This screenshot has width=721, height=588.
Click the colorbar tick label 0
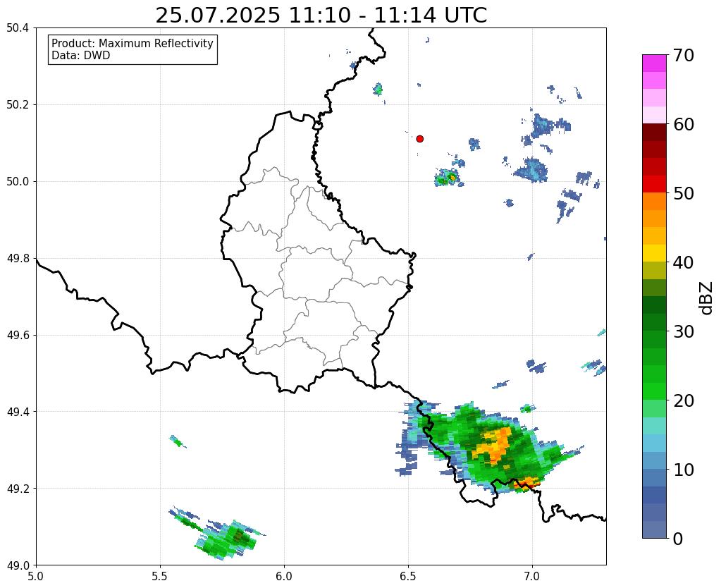[x=678, y=539]
